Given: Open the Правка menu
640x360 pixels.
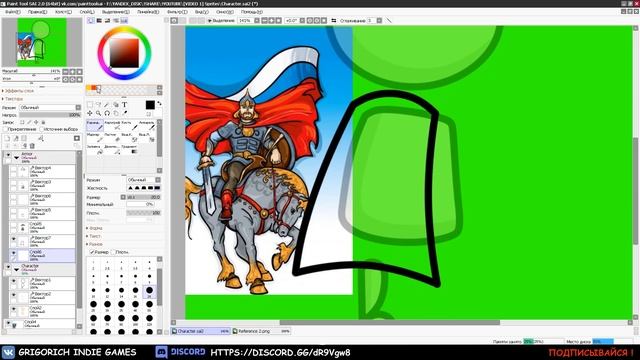Looking at the screenshot, I should point(37,12).
